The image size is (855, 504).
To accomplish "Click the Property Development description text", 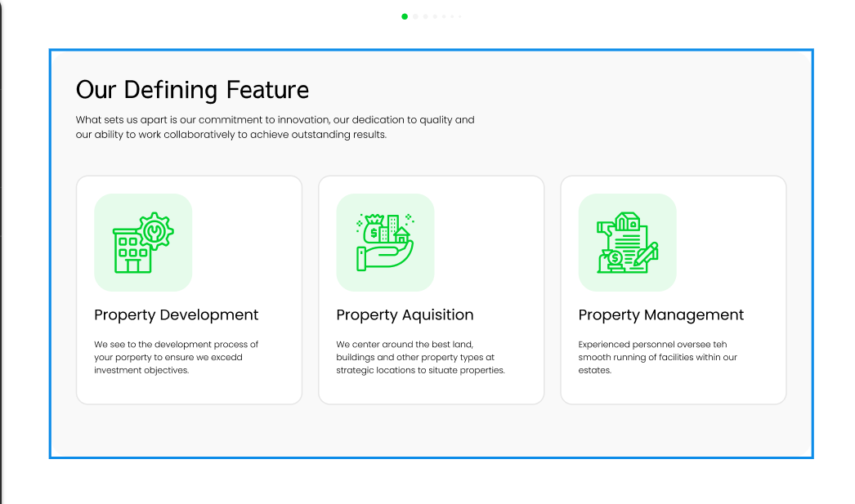I will click(176, 358).
